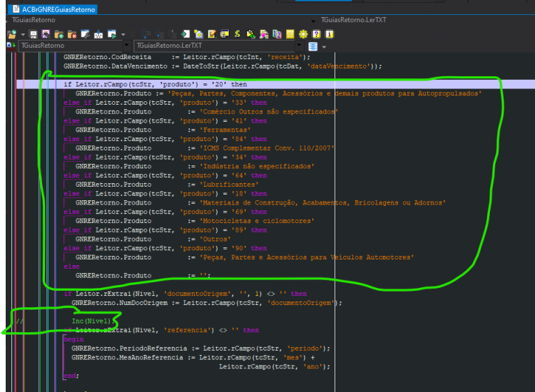Remove a file from project (folder red x icon)
The width and height of the screenshot is (535, 392).
(72, 34)
